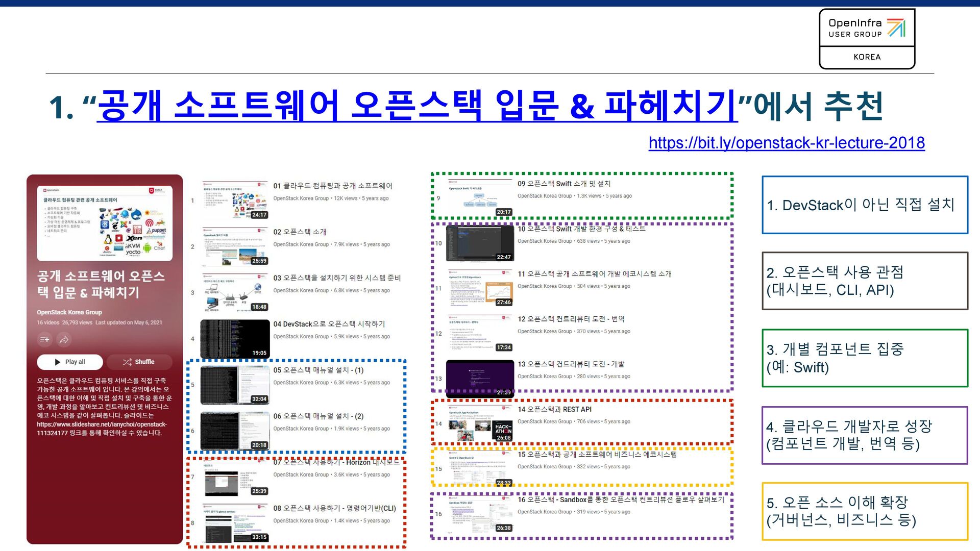
Task: Open video thumbnail 11 with duration 27:46
Action: coord(480,288)
